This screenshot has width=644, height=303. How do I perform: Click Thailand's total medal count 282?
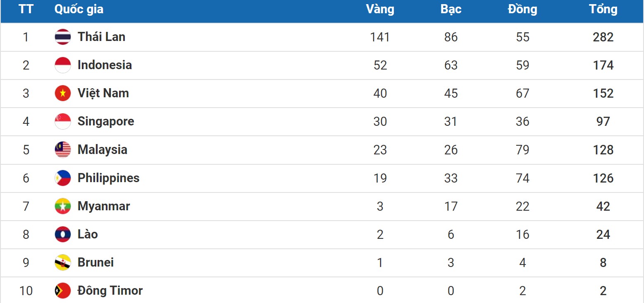coord(603,37)
